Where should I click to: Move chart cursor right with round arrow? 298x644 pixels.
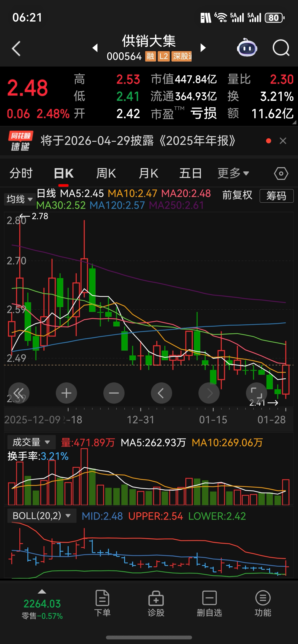(209, 393)
